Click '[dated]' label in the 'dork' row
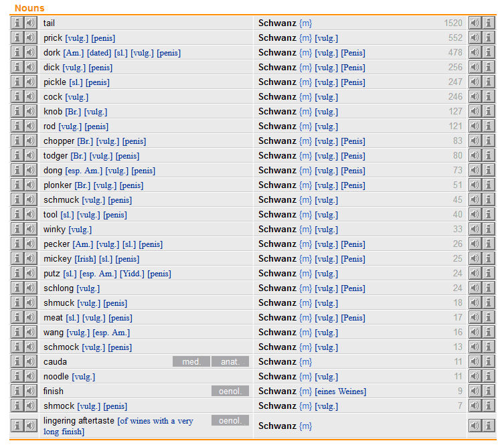Image resolution: width=504 pixels, height=445 pixels. [x=99, y=53]
